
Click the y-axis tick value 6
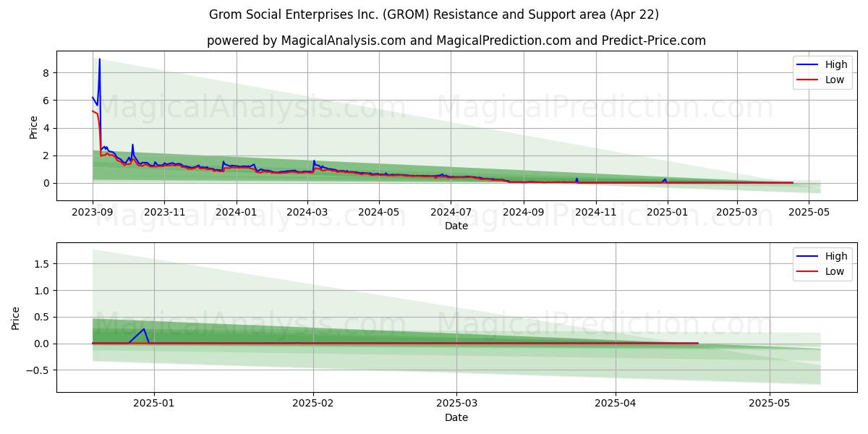(x=46, y=101)
